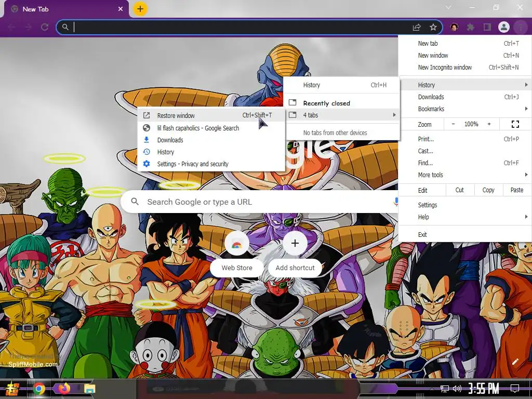Click the globe icon beside lil flash capaholics
Viewport: 532px width, 399px height.
(x=147, y=128)
